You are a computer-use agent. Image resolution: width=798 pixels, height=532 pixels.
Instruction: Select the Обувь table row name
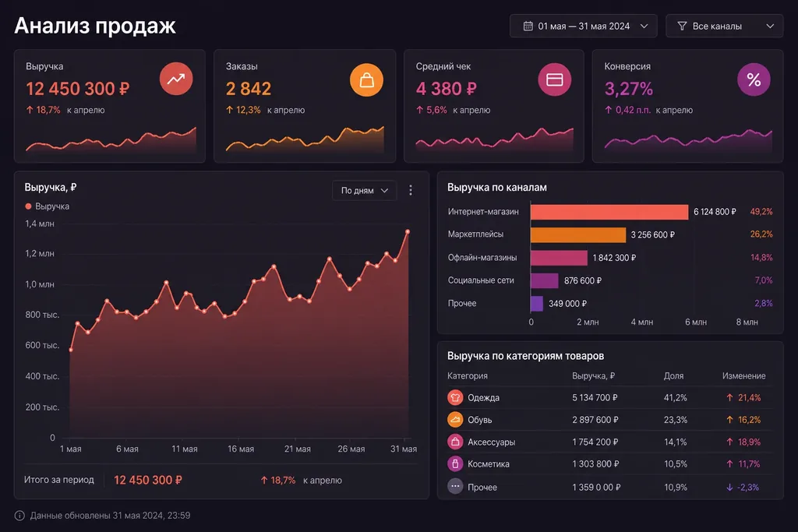point(480,420)
